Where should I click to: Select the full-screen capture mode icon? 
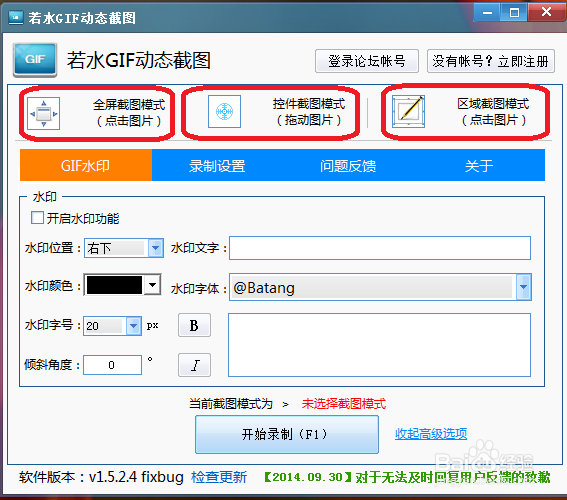(x=44, y=113)
